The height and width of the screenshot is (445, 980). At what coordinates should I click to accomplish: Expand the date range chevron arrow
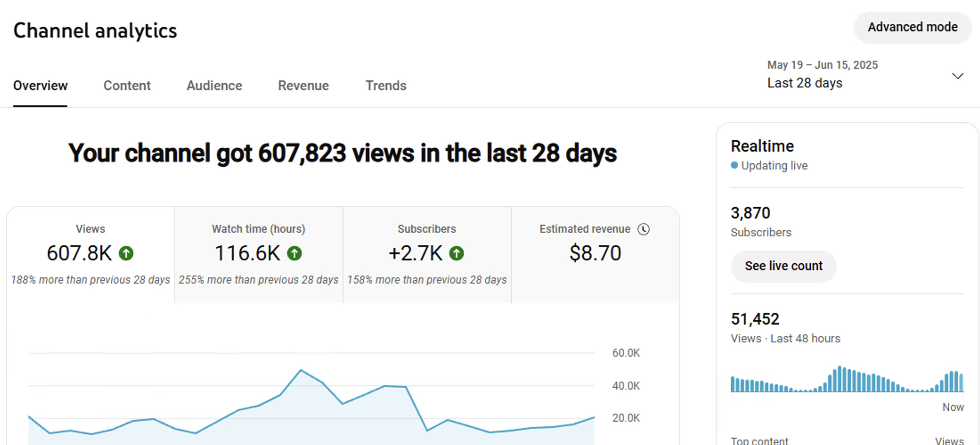[x=957, y=76]
